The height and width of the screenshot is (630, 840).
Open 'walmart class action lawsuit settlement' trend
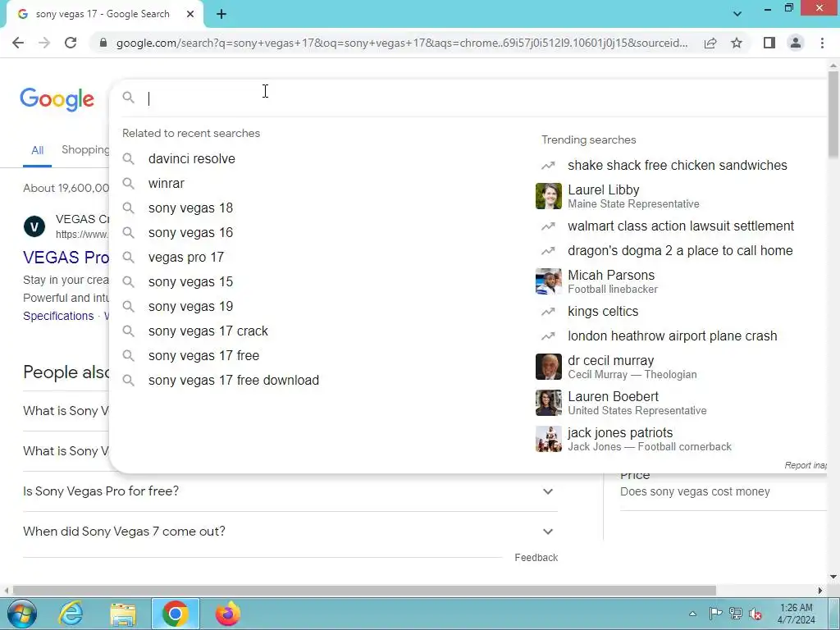click(x=681, y=226)
